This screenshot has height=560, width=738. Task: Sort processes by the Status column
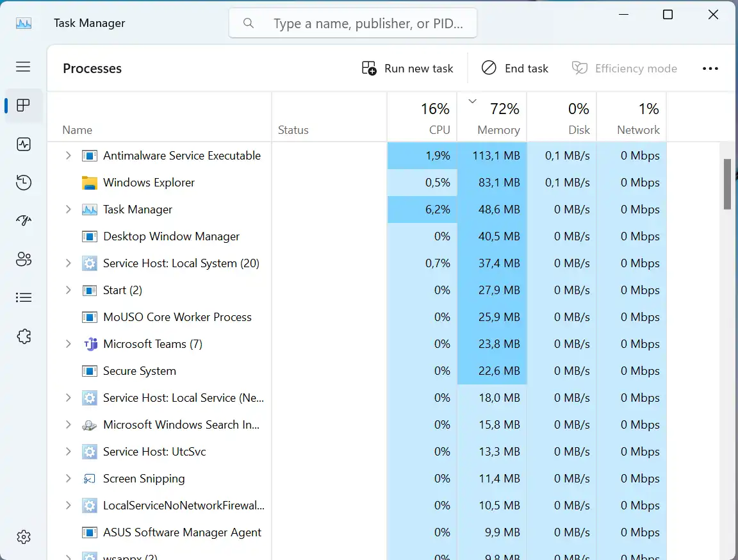(329, 117)
